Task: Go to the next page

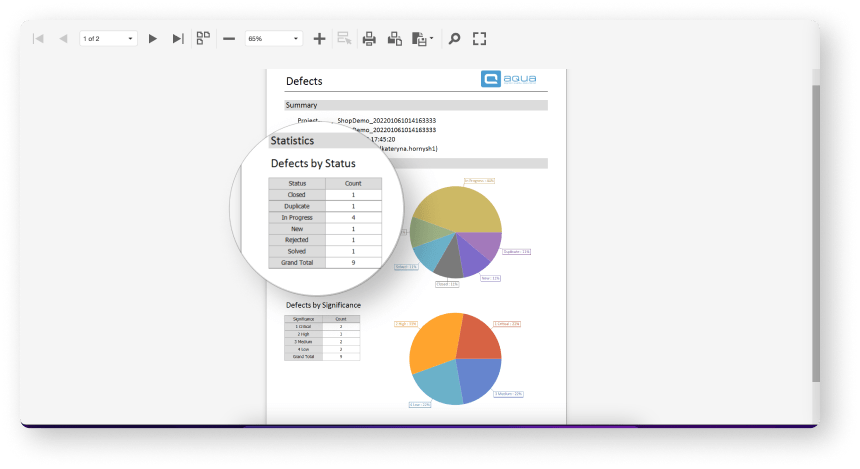Action: 153,39
